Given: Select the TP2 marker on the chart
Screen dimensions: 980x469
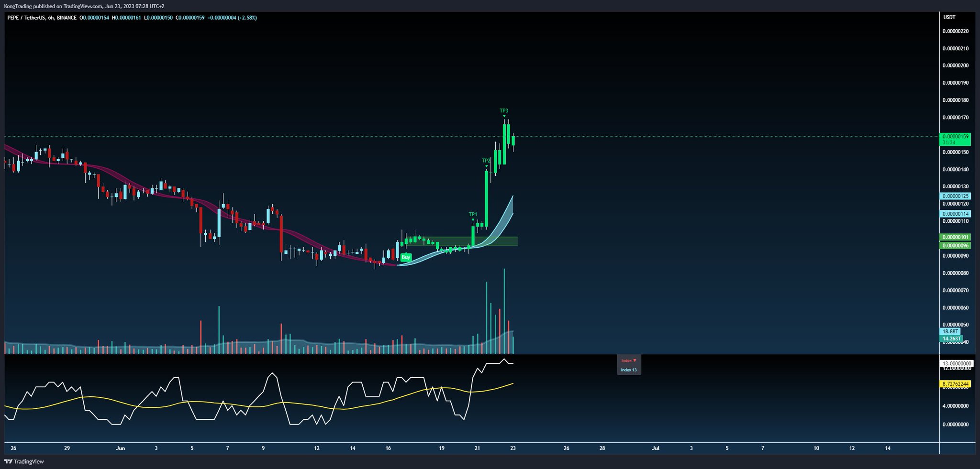Looking at the screenshot, I should point(486,161).
